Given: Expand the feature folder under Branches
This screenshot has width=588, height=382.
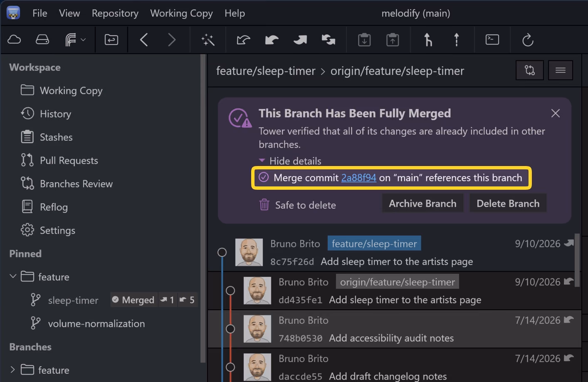Looking at the screenshot, I should click(x=12, y=370).
